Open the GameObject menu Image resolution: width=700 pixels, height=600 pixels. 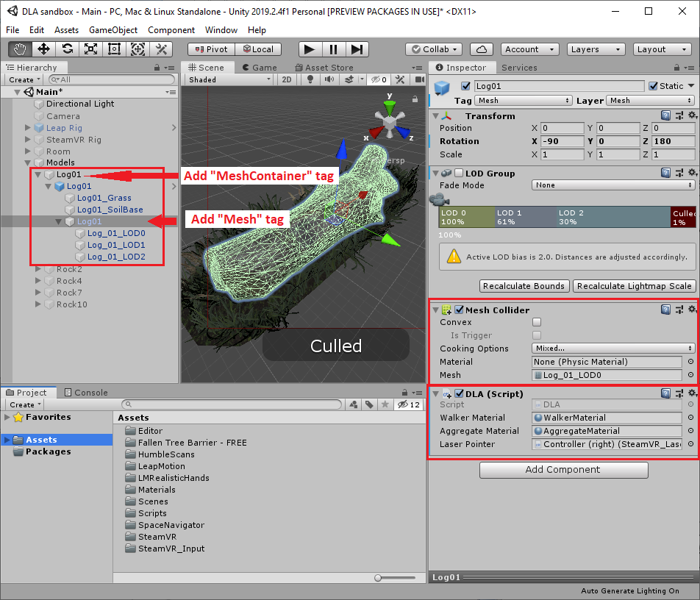(x=113, y=30)
